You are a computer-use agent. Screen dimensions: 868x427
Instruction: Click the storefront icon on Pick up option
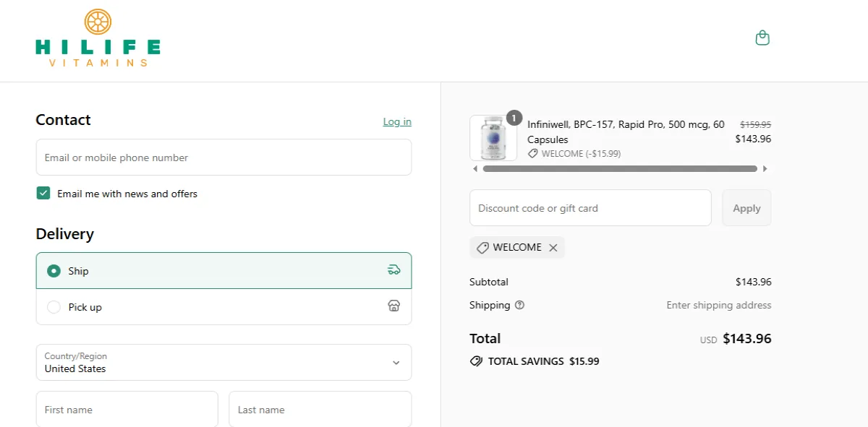tap(393, 306)
